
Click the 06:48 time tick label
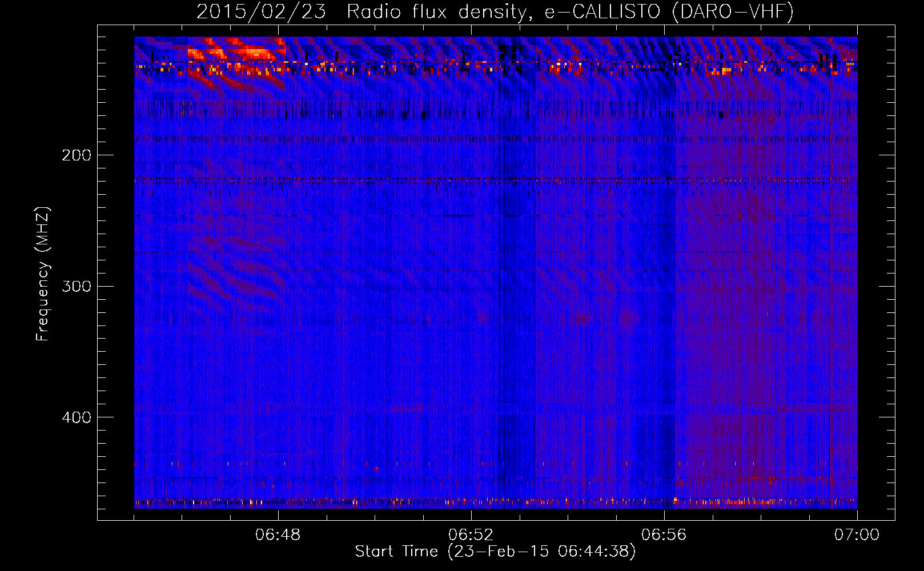[x=278, y=535]
